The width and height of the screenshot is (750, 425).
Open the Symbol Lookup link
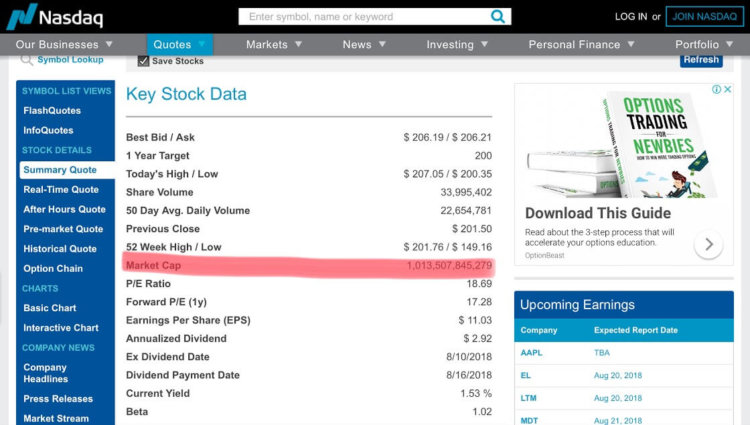70,60
